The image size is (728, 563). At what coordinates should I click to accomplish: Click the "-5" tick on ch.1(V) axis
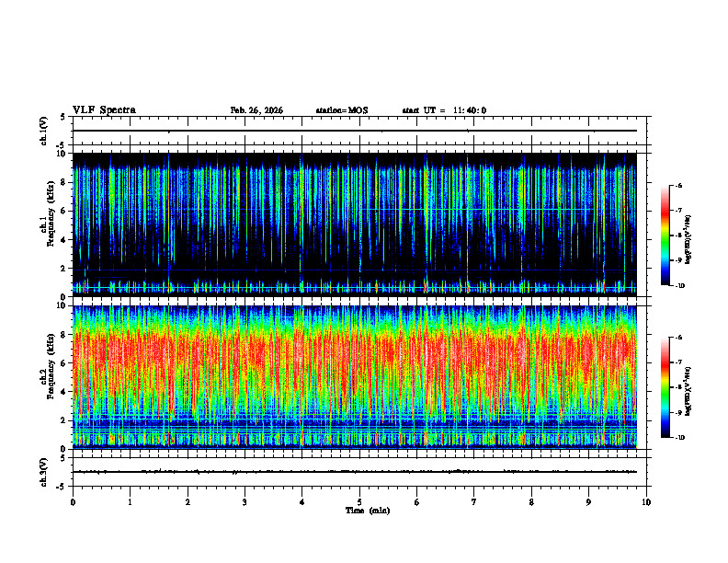(62, 144)
